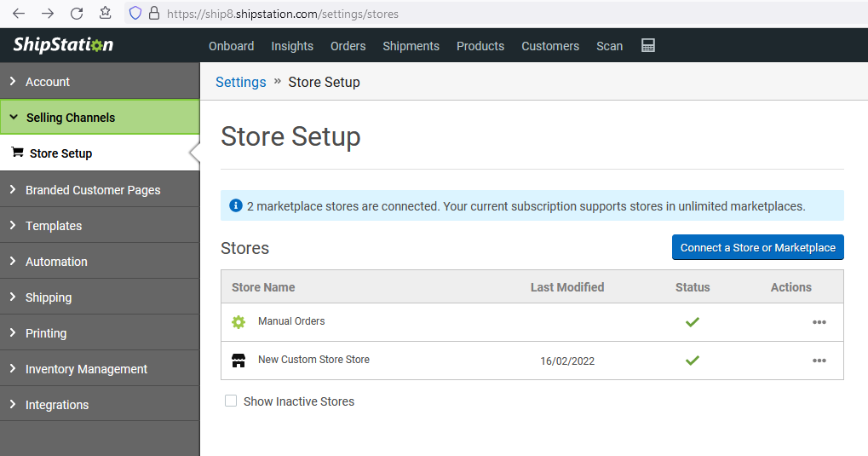The width and height of the screenshot is (868, 456).
Task: Click the calculator icon in top navigation
Action: tap(648, 46)
